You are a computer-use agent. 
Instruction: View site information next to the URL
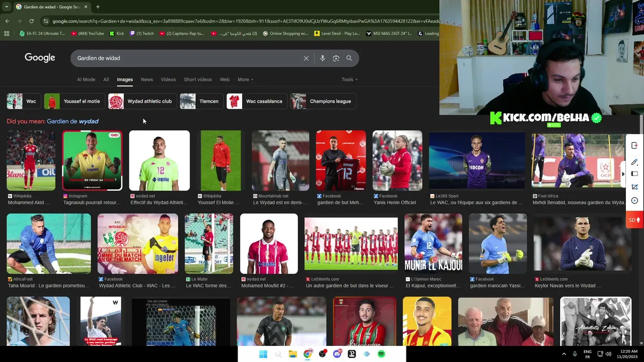click(46, 21)
